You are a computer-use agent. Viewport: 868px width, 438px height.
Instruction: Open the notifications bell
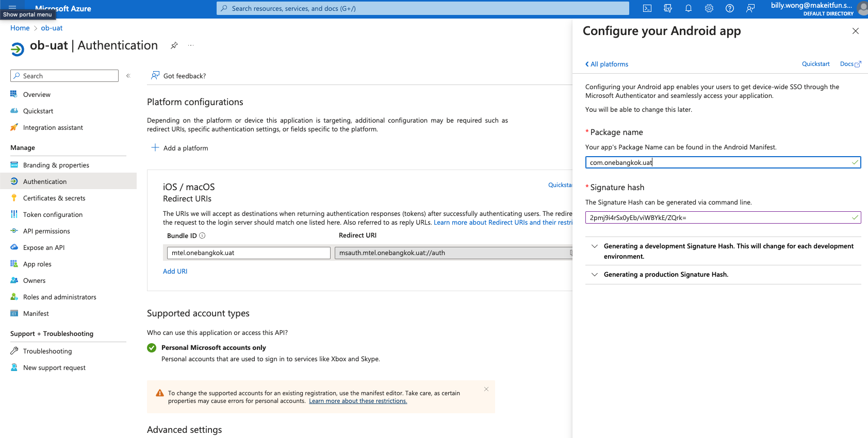pyautogui.click(x=689, y=8)
